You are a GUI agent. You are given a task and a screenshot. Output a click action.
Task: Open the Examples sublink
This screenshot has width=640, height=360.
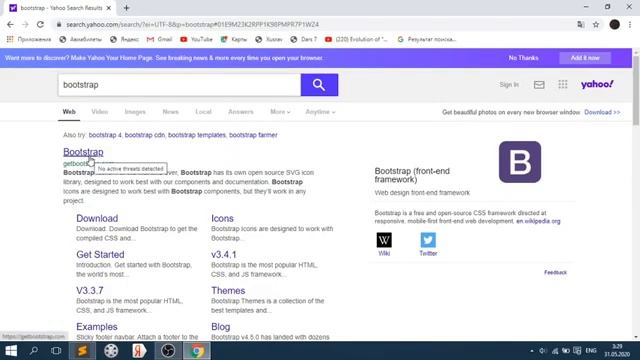(x=97, y=327)
